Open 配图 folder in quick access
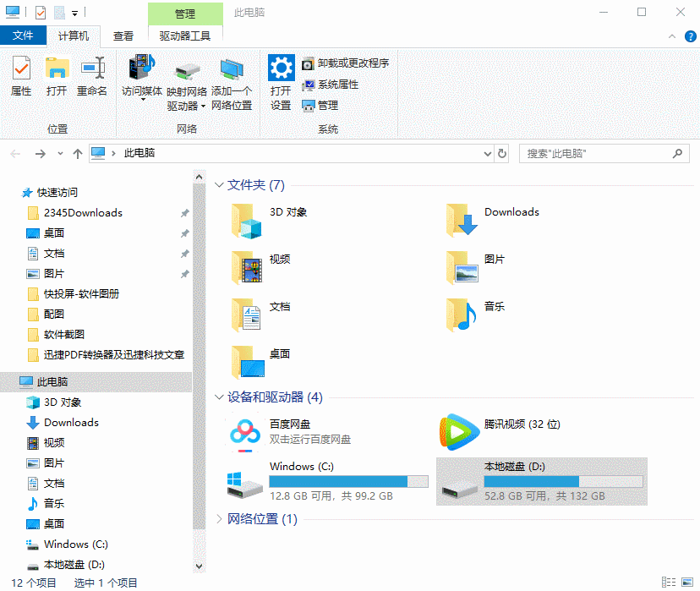The height and width of the screenshot is (591, 700). click(x=54, y=315)
